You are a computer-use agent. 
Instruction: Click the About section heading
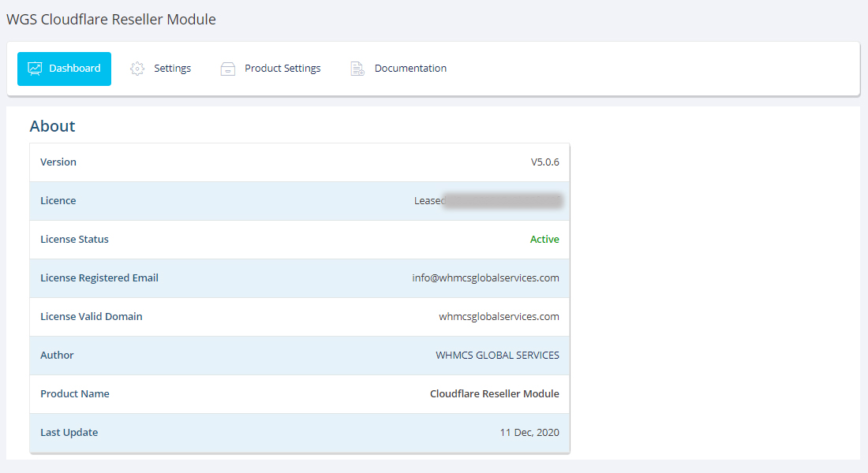(x=52, y=126)
